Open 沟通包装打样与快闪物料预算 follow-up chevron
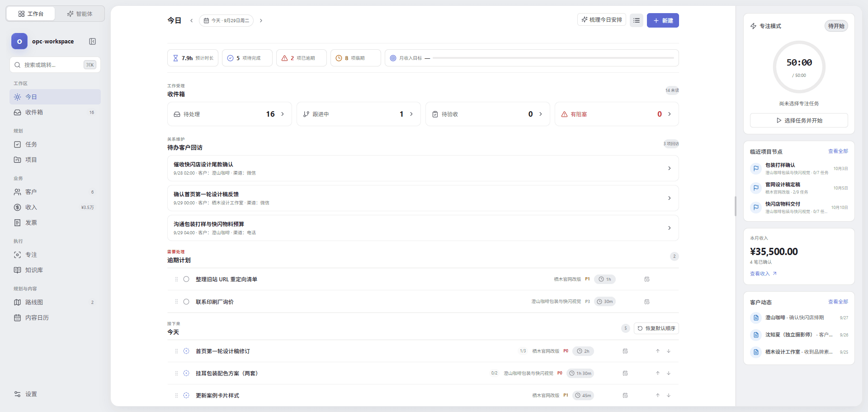 coord(670,228)
